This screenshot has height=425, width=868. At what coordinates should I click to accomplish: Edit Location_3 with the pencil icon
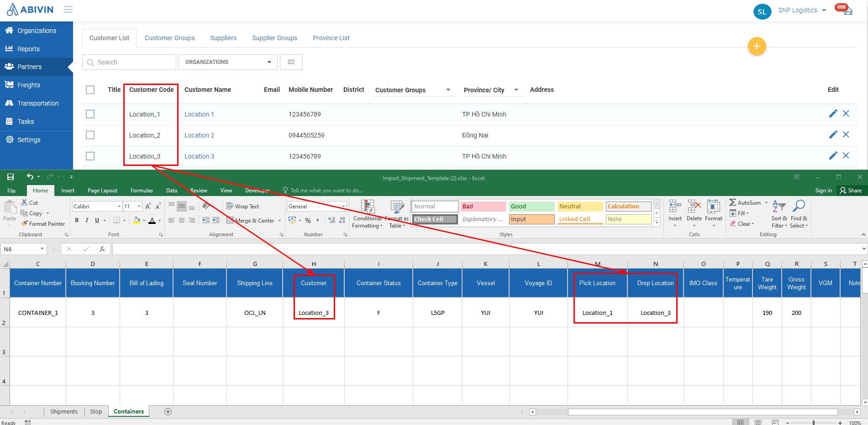(833, 156)
